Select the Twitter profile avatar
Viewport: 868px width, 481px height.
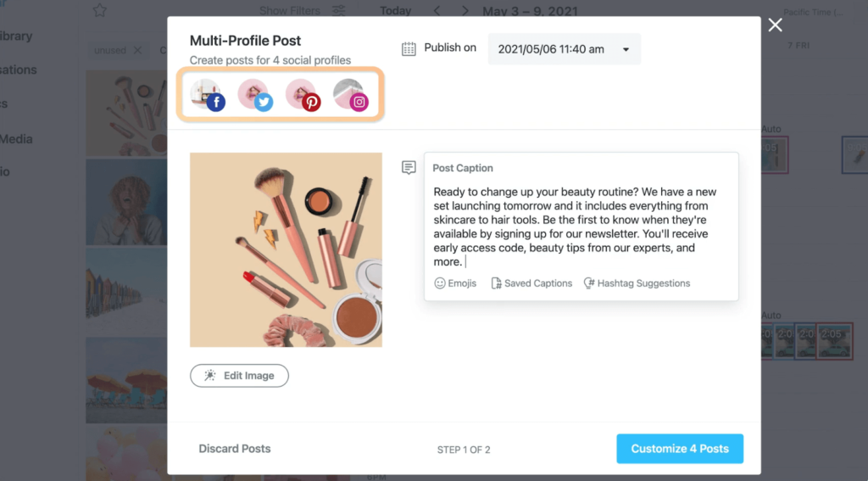point(255,95)
